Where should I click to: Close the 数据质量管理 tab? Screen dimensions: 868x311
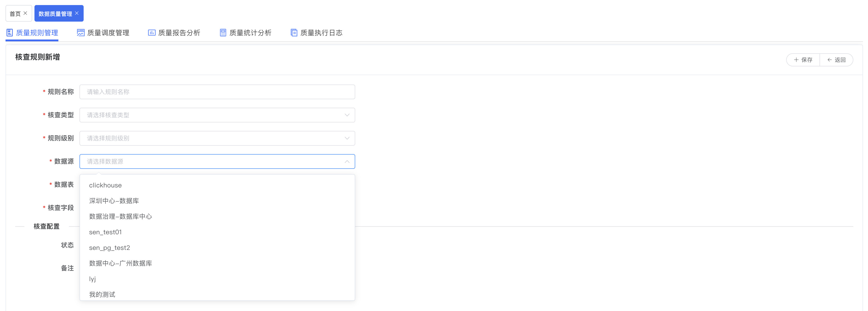(77, 13)
